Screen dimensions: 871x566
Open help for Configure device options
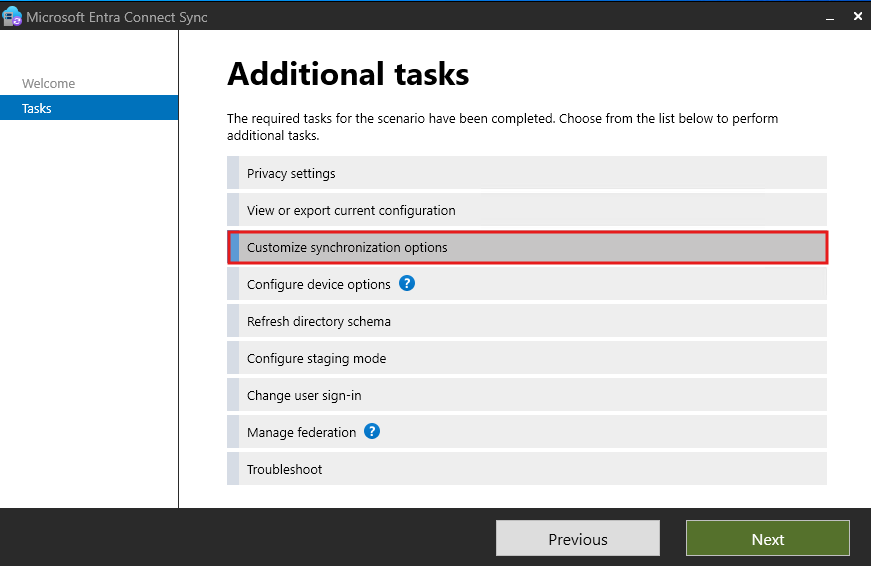pos(407,283)
